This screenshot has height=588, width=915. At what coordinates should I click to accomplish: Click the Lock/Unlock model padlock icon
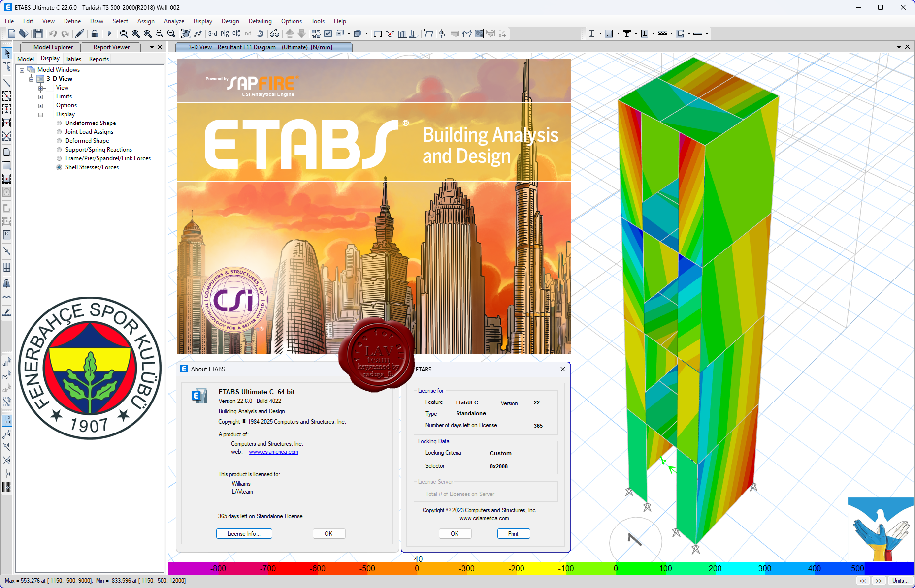tap(95, 33)
